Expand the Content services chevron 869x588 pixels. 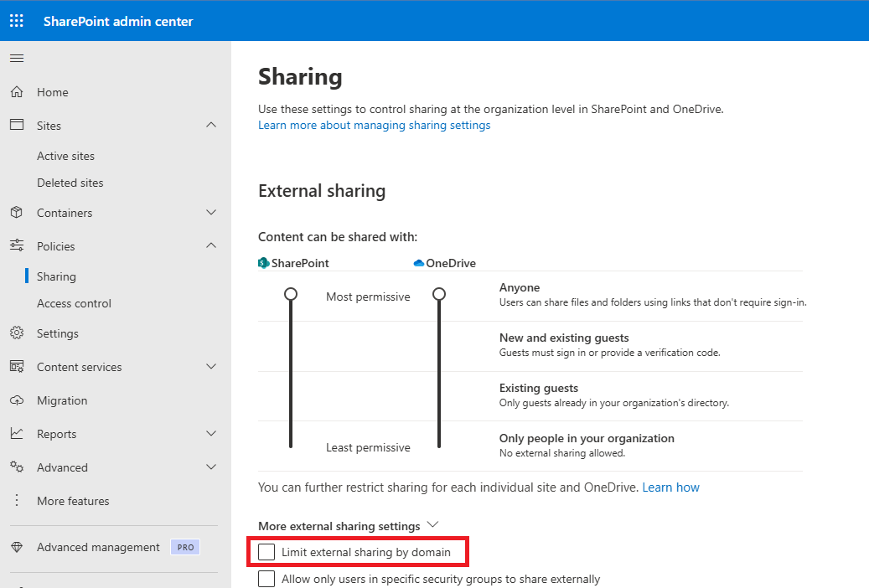[211, 367]
